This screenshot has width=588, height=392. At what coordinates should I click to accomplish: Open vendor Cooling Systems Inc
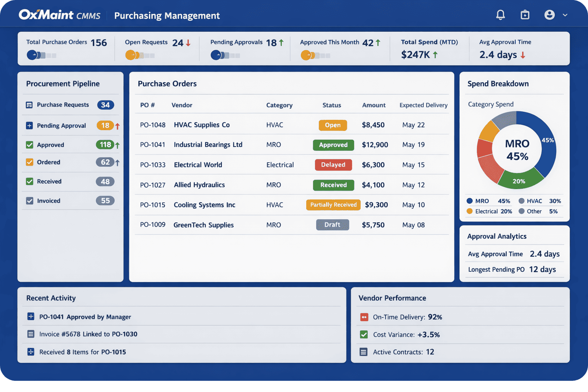click(204, 205)
